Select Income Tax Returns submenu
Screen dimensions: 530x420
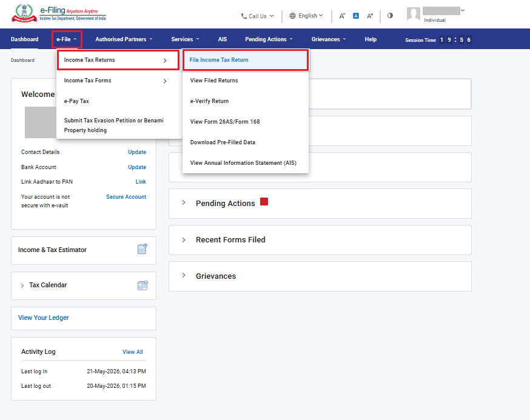pyautogui.click(x=118, y=60)
